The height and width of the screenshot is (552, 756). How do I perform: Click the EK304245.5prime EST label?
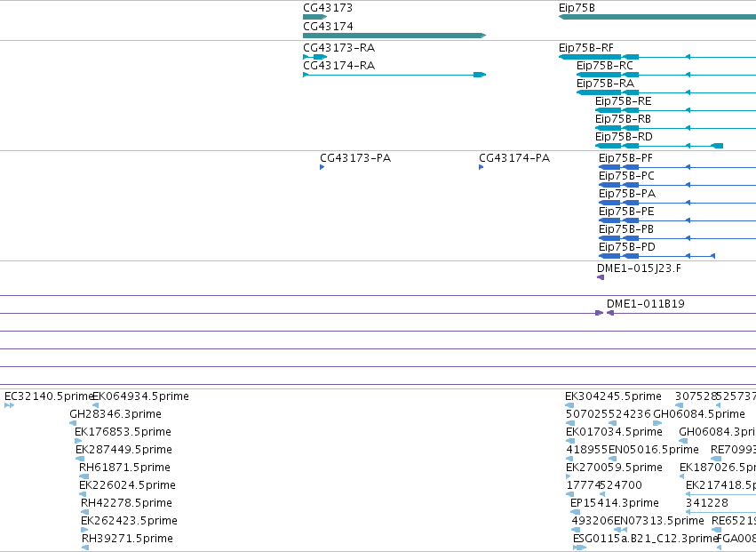pyautogui.click(x=613, y=396)
